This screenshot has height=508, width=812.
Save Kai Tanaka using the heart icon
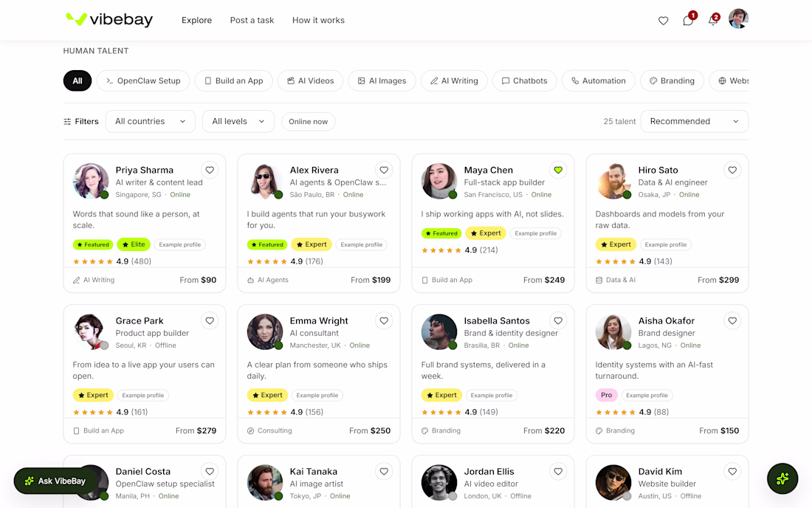[384, 471]
